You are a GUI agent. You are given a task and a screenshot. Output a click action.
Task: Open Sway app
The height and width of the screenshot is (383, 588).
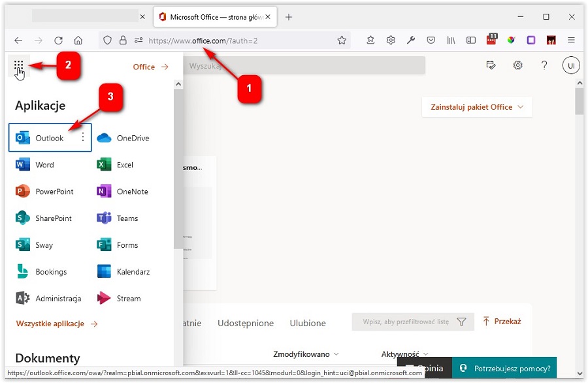click(x=34, y=245)
